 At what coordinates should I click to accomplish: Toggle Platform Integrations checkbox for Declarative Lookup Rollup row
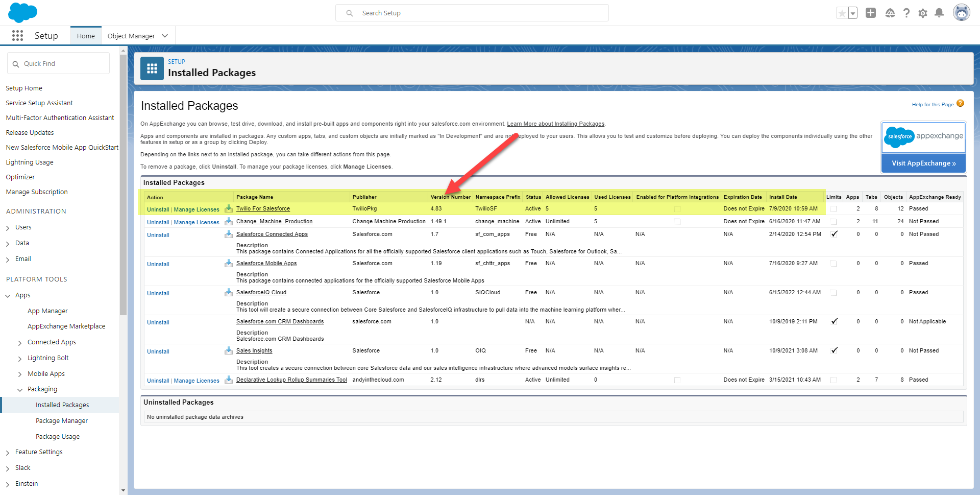(x=677, y=380)
